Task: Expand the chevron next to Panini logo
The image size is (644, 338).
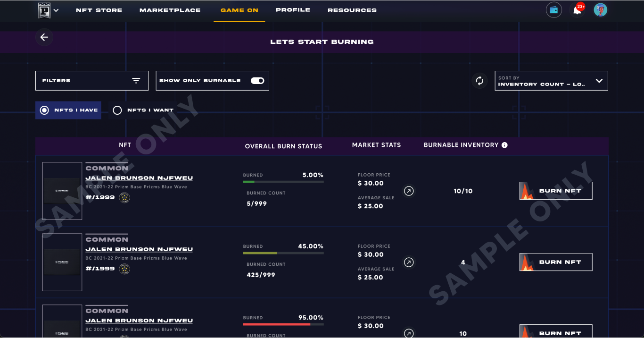Action: (x=56, y=10)
